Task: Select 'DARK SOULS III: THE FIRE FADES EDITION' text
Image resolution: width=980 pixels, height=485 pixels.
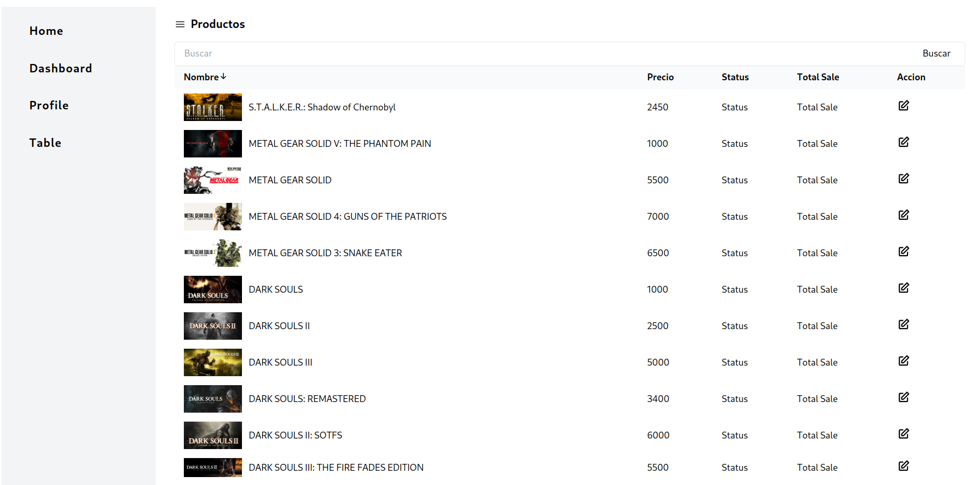Action: coord(336,468)
